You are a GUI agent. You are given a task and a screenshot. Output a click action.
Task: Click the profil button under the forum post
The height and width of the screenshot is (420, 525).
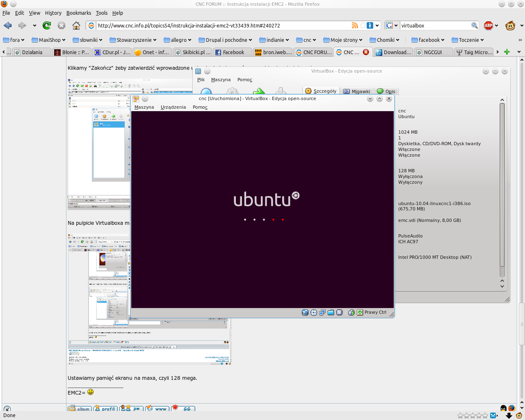coord(106,409)
